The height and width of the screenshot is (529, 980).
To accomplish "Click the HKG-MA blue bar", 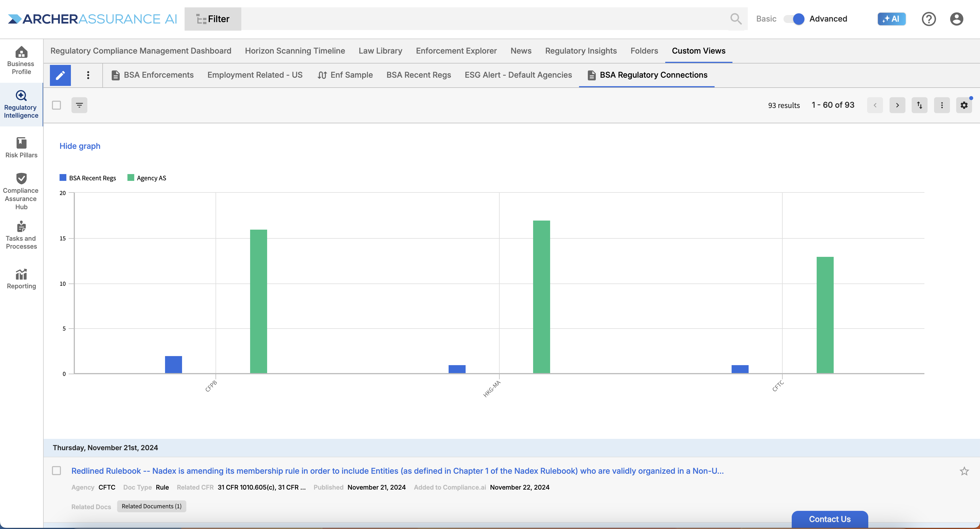I will coord(457,369).
